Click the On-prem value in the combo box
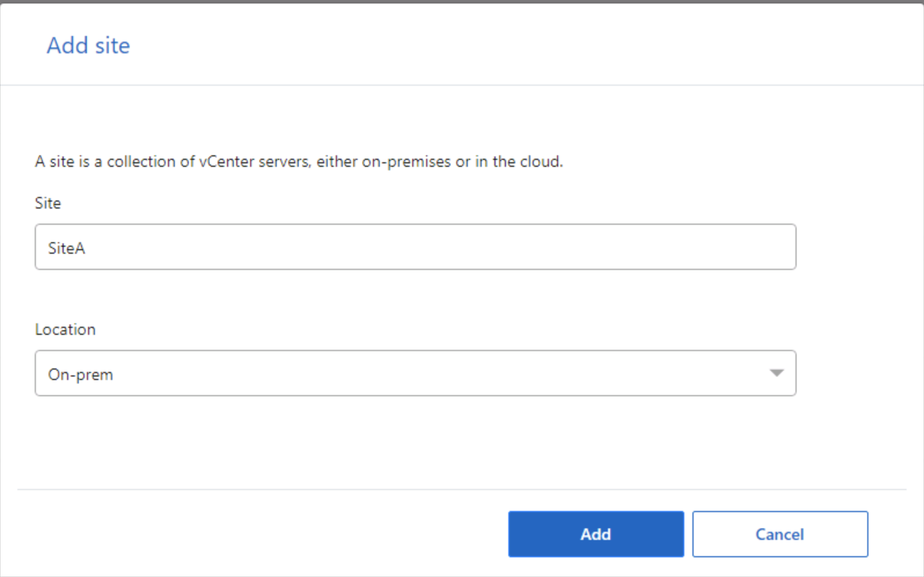This screenshot has height=577, width=924. 80,374
